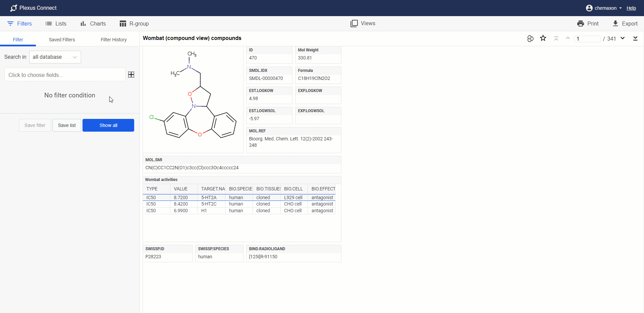Mark compound 470 as favorite
The height and width of the screenshot is (313, 644).
[543, 38]
